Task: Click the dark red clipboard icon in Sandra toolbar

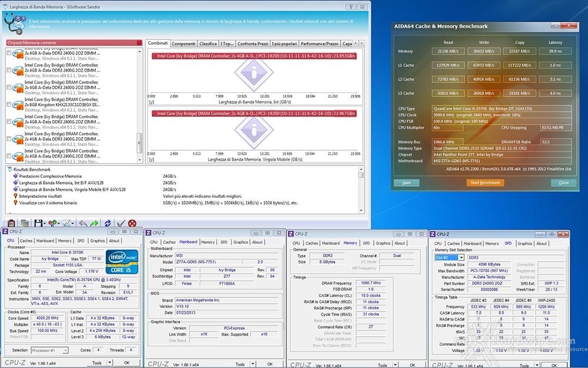Action: 11,223
